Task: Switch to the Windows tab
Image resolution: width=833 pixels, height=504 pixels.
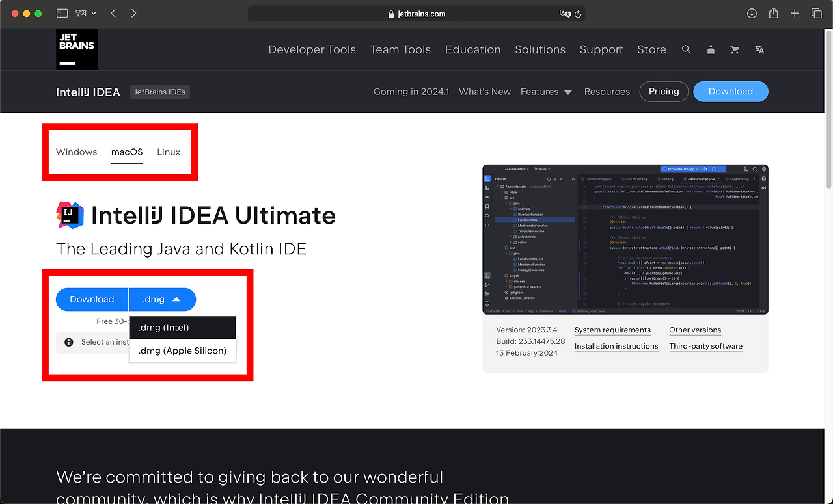Action: (76, 152)
